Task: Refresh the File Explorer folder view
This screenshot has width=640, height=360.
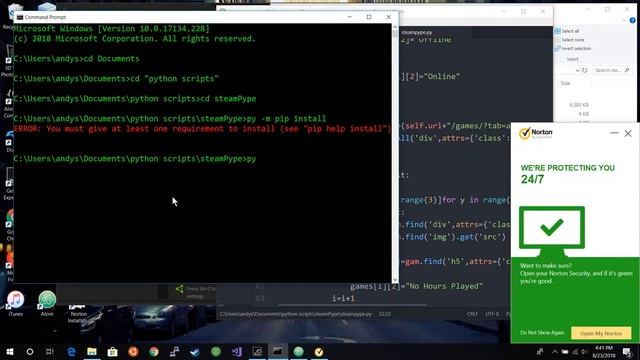Action: coord(584,70)
